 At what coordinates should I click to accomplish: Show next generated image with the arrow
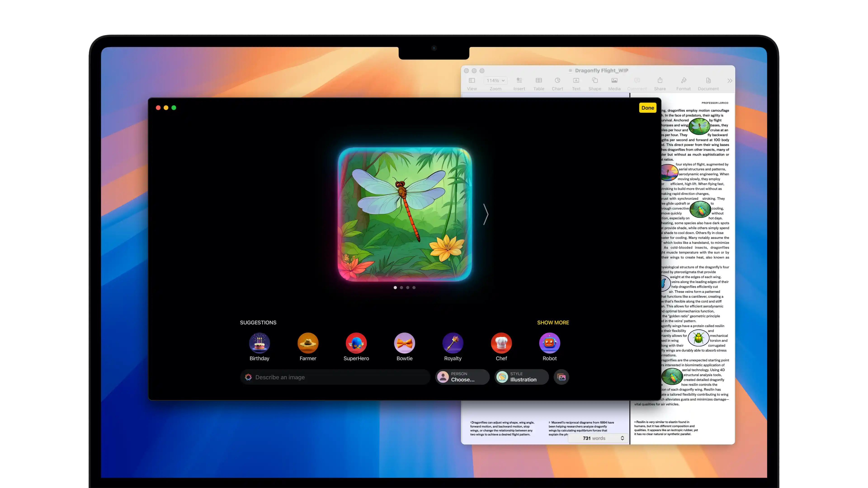click(486, 214)
